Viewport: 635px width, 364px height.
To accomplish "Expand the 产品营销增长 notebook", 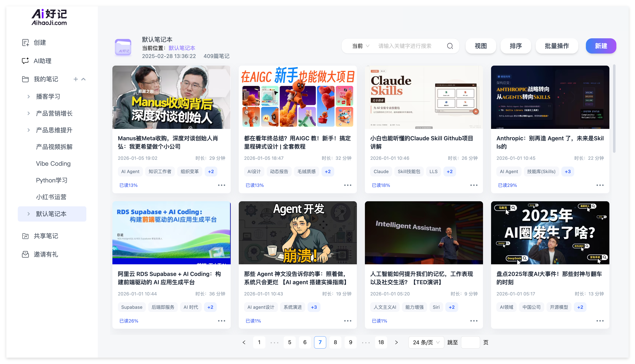I will [29, 113].
